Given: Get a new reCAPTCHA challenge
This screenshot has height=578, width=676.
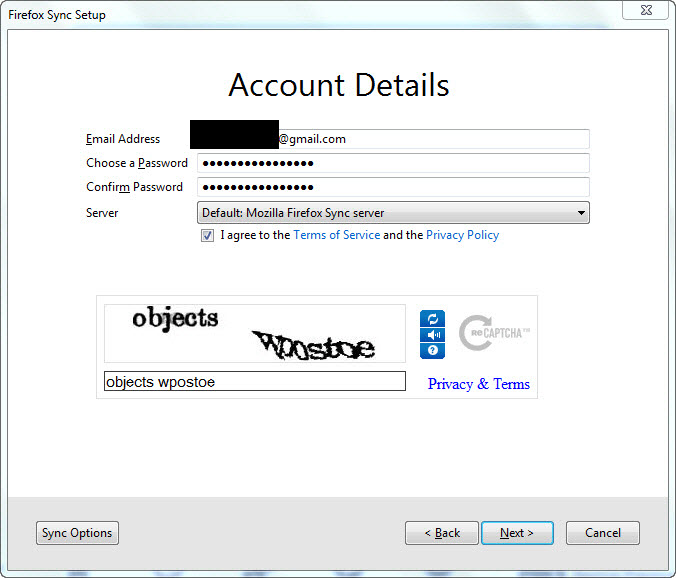Looking at the screenshot, I should 432,319.
